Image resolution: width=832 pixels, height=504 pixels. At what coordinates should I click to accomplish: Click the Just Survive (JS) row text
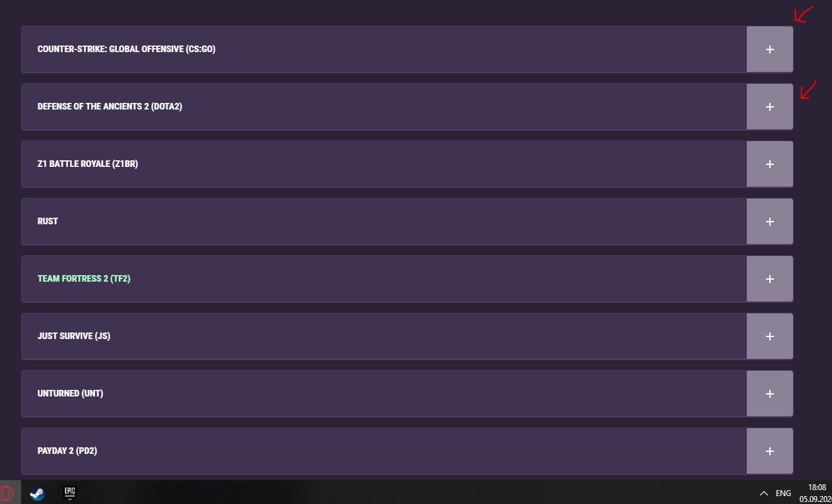click(73, 336)
